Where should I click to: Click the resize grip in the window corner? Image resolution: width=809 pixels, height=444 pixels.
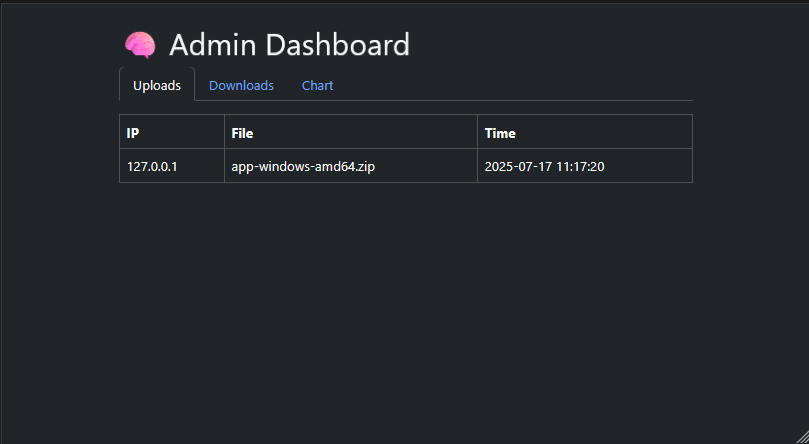point(799,435)
